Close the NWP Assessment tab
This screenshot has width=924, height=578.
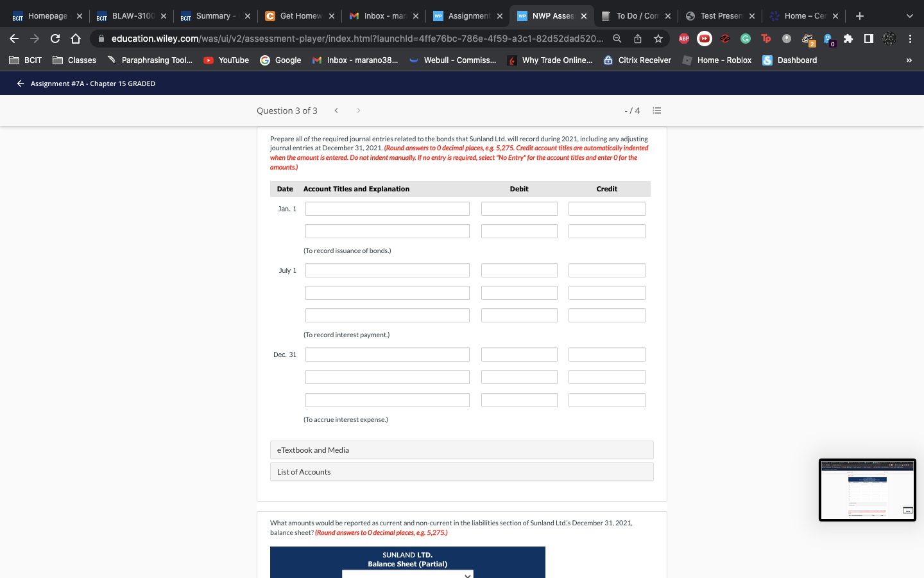(x=584, y=16)
